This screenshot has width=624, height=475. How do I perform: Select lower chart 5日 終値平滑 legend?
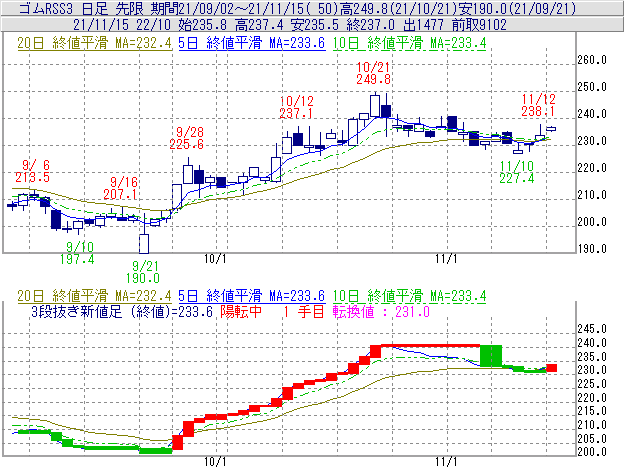click(252, 296)
